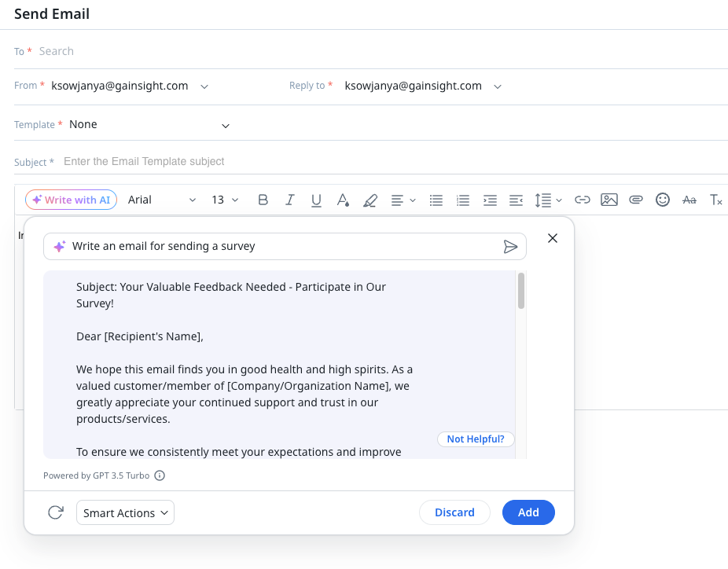Open the Smart Actions dropdown
The width and height of the screenshot is (728, 569).
point(125,512)
